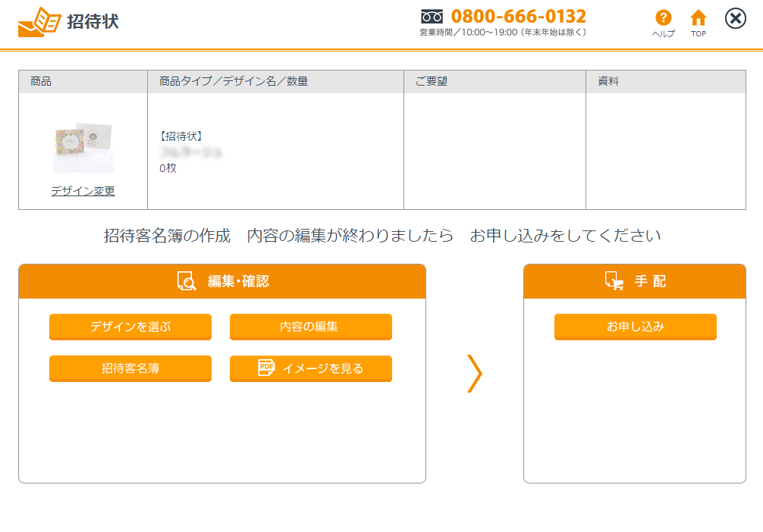Image resolution: width=763 pixels, height=532 pixels.
Task: Click the 資料 column header
Action: (608, 81)
